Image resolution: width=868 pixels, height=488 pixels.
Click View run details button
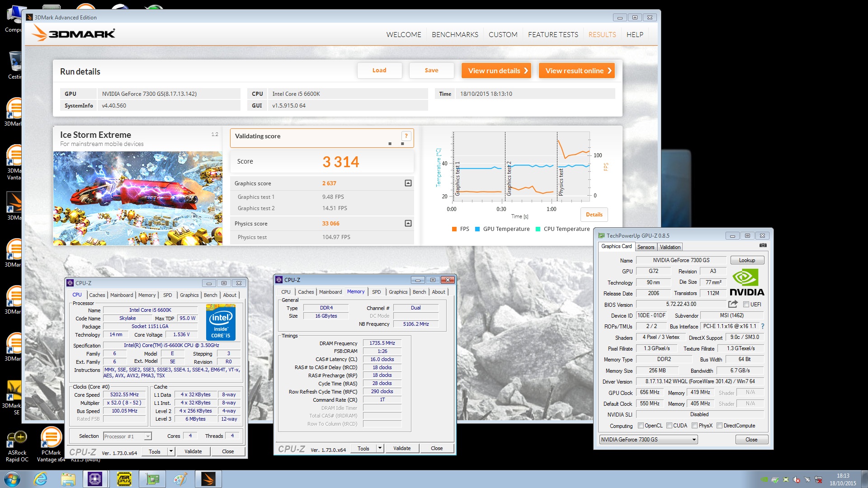click(496, 70)
